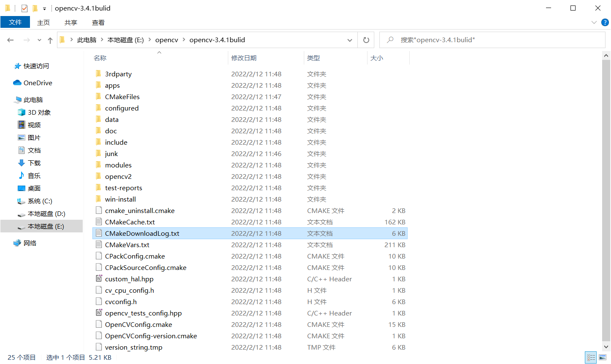Open the address bar history dropdown
Image resolution: width=611 pixels, height=364 pixels.
click(349, 40)
